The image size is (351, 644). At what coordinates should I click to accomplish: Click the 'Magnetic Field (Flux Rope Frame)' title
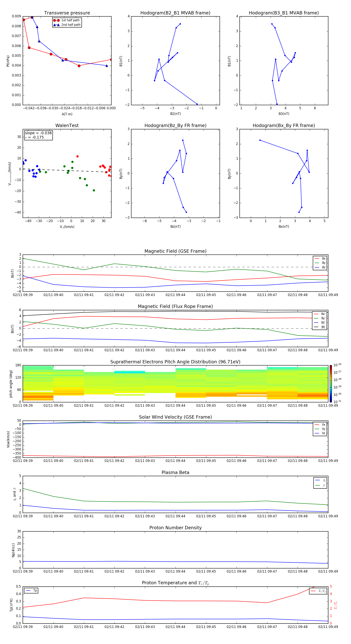pos(175,307)
